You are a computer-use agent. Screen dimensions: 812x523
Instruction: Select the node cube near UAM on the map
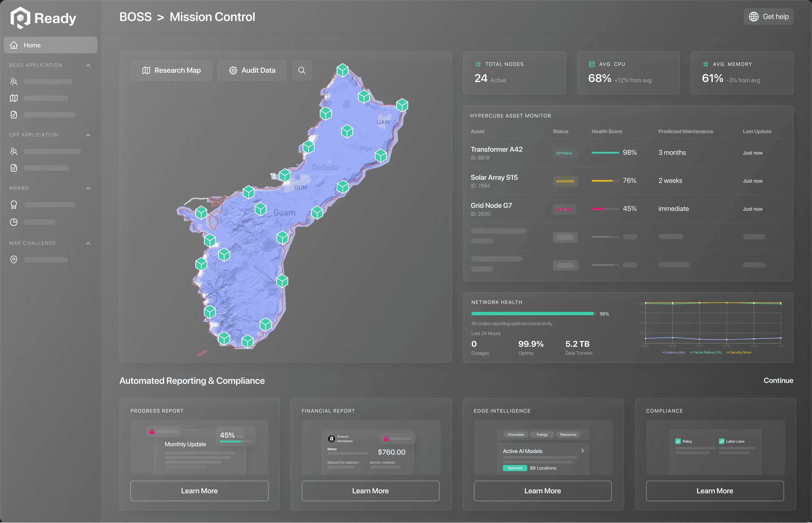coord(402,105)
